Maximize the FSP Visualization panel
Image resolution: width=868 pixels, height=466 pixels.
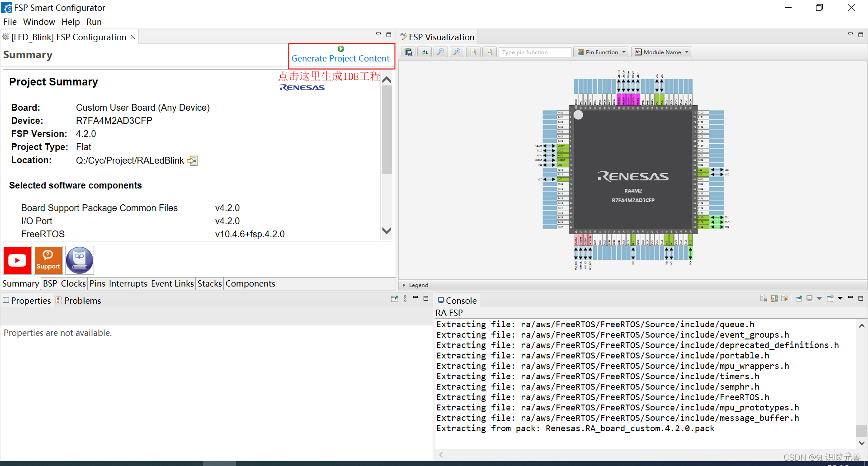(x=861, y=34)
